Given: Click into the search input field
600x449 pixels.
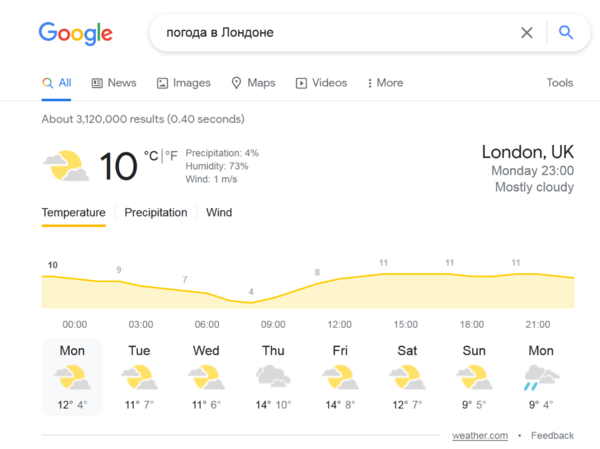Looking at the screenshot, I should click(330, 33).
